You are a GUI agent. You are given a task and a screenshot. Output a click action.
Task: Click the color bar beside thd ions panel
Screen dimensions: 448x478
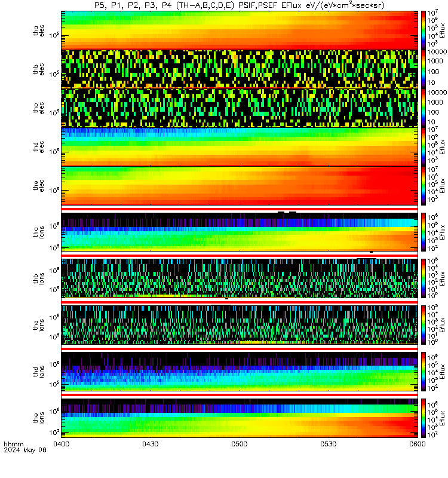coord(424,372)
